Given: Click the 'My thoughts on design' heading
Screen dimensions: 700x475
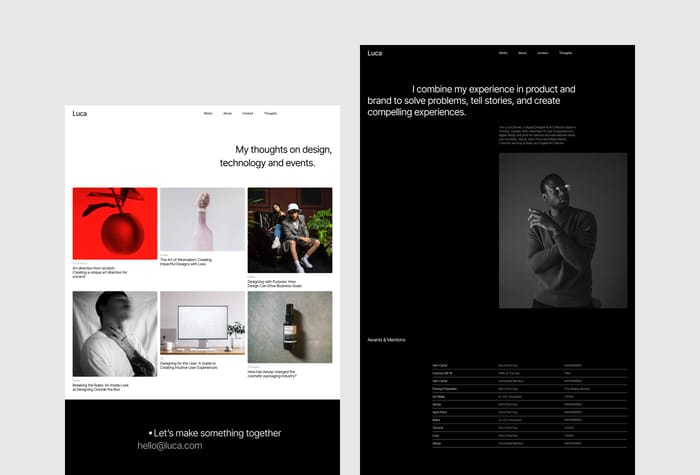Looking at the screenshot, I should tap(276, 156).
